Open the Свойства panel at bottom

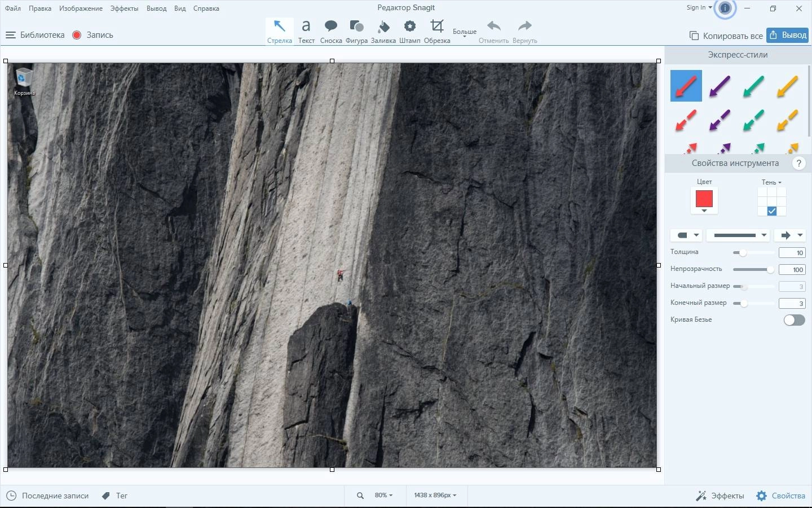[x=780, y=496]
